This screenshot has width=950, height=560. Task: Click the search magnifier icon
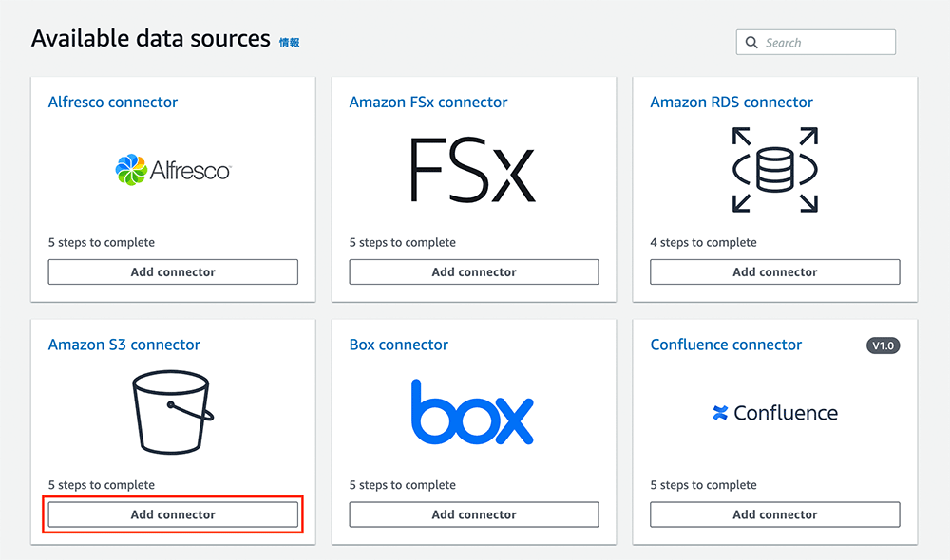pyautogui.click(x=751, y=42)
